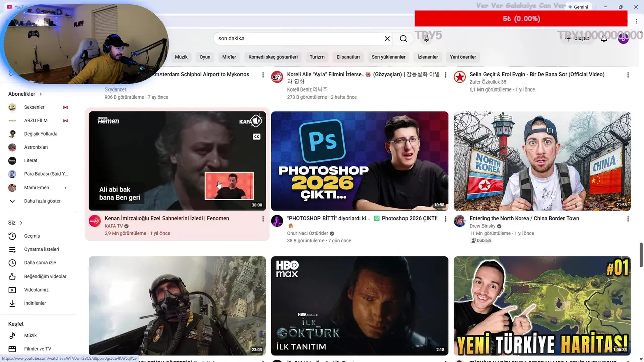This screenshot has width=644, height=362.
Task: Open Filmler ve TV in sidebar
Action: pos(39,349)
